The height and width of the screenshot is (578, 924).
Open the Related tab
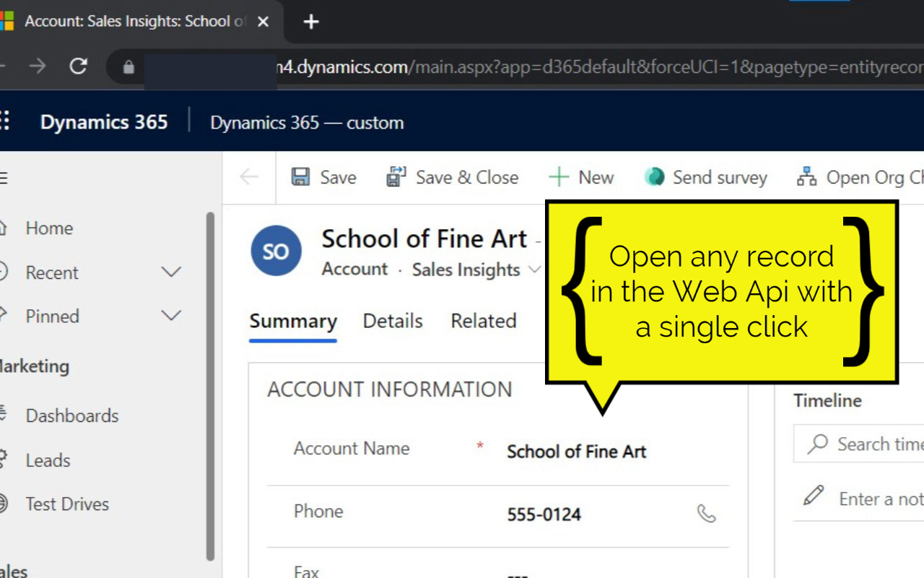[x=483, y=322]
